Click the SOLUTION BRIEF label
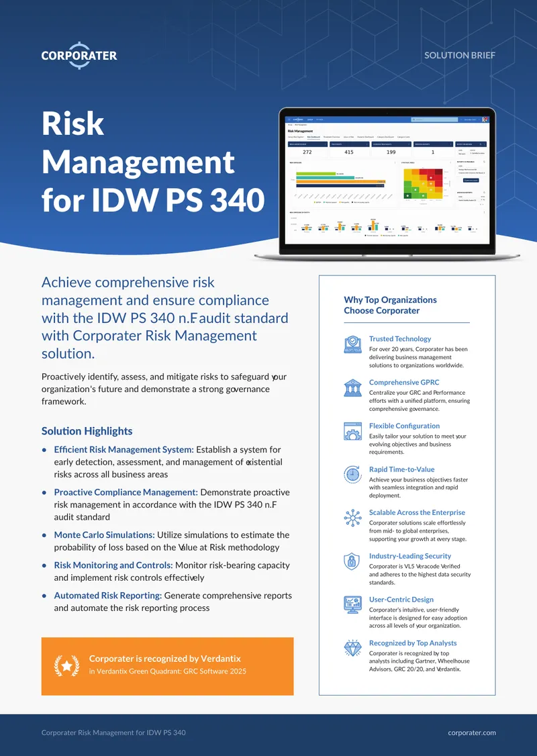This screenshot has width=537, height=756. [459, 56]
